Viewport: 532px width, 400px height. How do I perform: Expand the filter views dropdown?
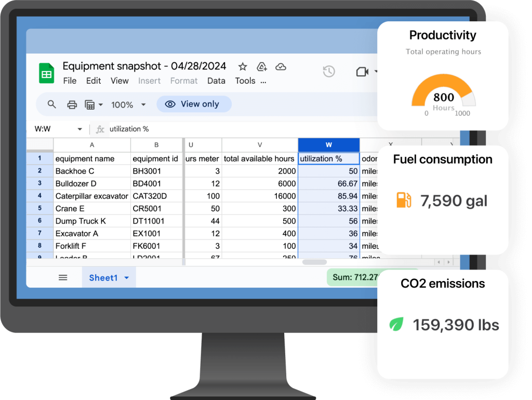[94, 104]
